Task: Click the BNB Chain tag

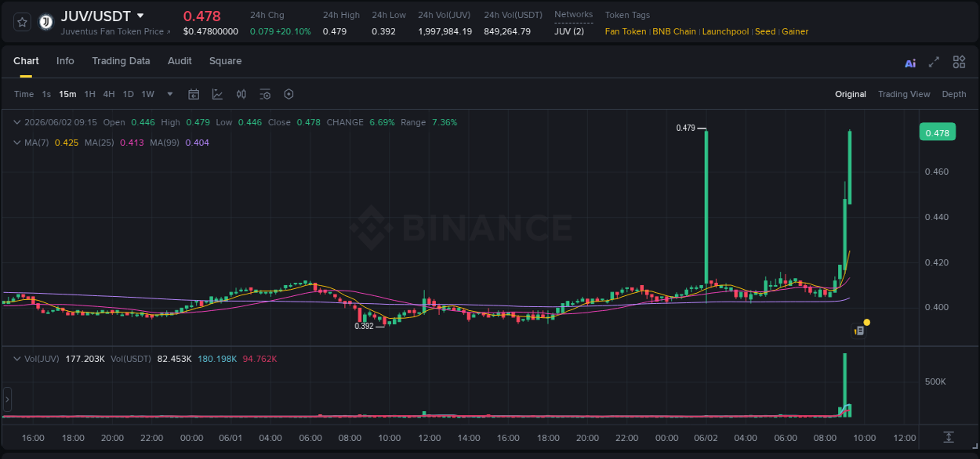Action: (x=674, y=31)
